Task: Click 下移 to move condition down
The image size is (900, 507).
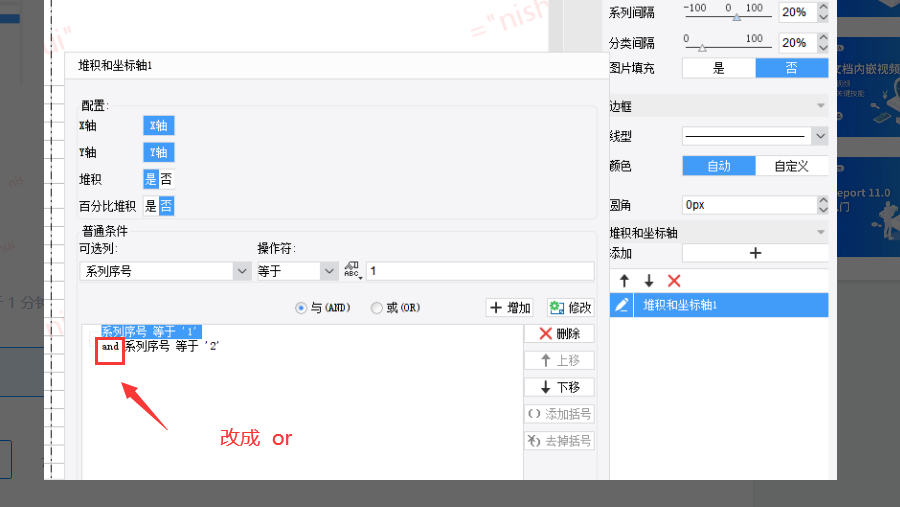Action: point(560,388)
